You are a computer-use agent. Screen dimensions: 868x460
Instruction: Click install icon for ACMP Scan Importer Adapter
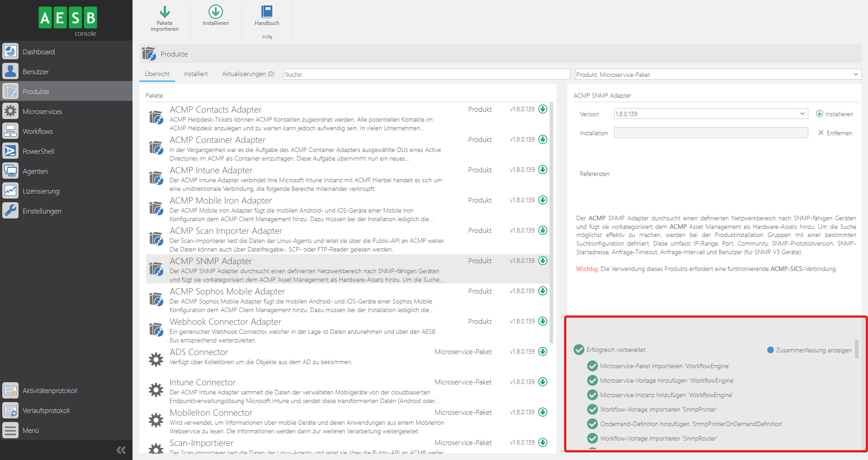[x=543, y=230]
